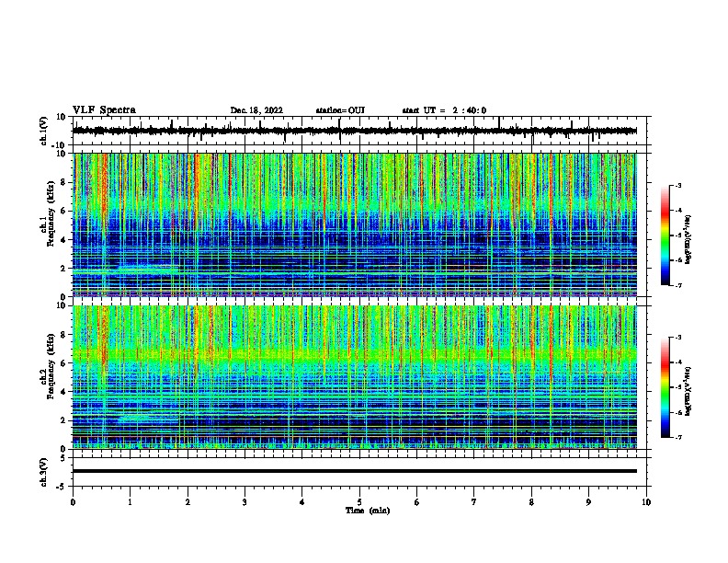Click the "VLF Spectra" plot title

pos(104,110)
